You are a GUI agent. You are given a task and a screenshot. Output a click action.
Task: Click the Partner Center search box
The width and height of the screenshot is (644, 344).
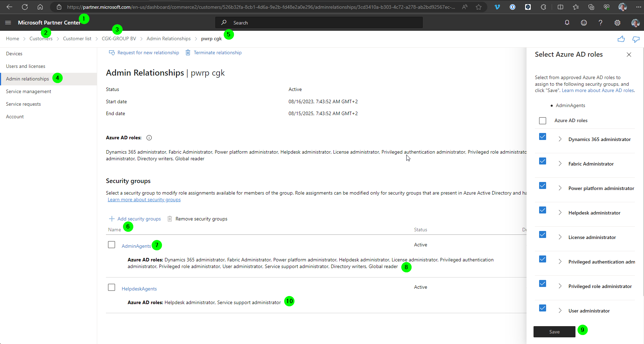(x=319, y=23)
